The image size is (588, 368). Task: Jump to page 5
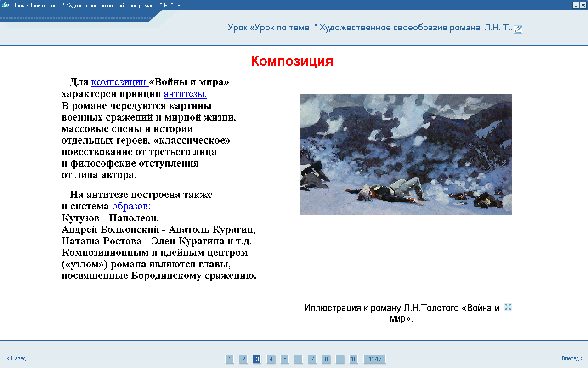pos(285,359)
